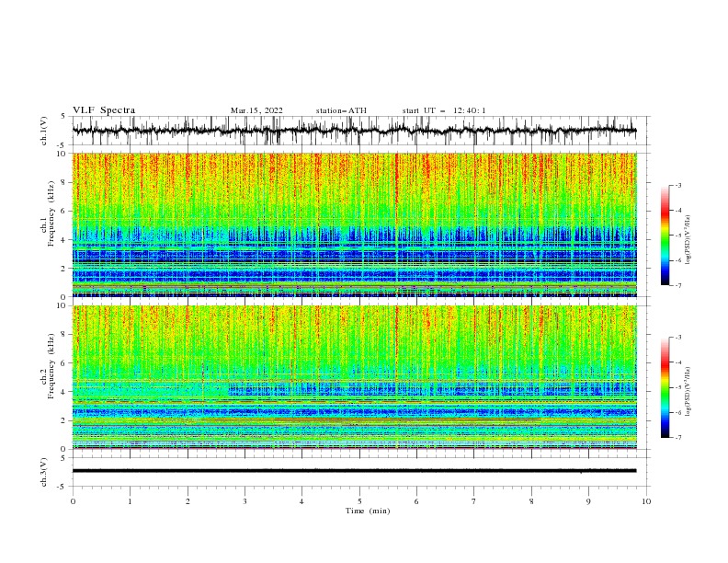Click the time axis tick label "5"
The width and height of the screenshot is (728, 563).
[x=359, y=501]
